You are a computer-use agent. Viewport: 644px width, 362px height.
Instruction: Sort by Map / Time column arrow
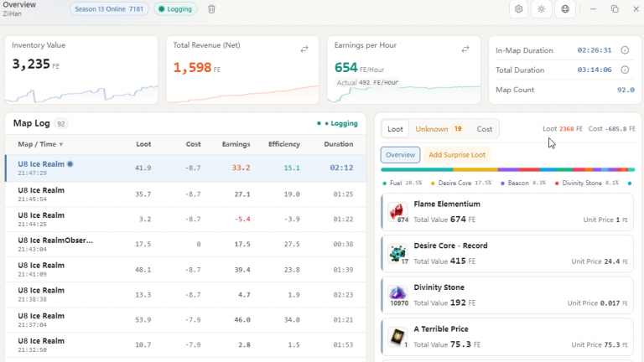click(x=61, y=144)
